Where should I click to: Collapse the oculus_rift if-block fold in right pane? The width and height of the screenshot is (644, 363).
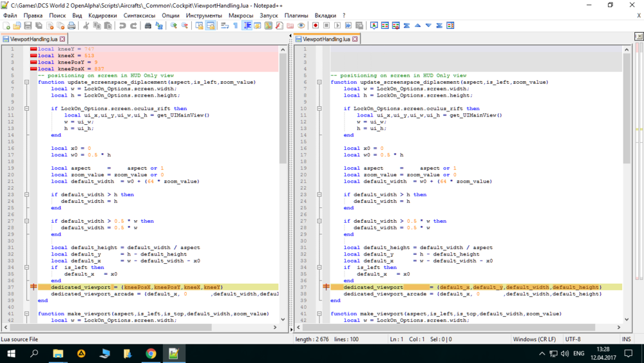319,109
